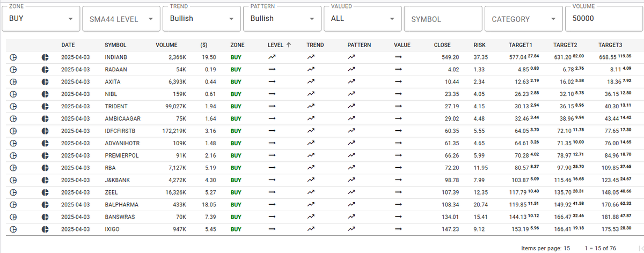
Task: Open the outline pie chart icon for ZEEL
Action: (13, 192)
